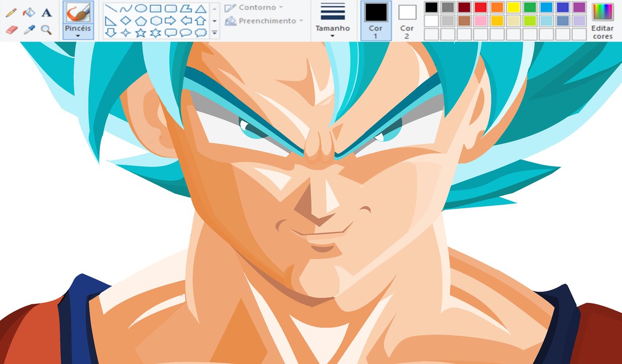Open the Editar cores dialog
Screen dimensions: 622x364
click(602, 21)
